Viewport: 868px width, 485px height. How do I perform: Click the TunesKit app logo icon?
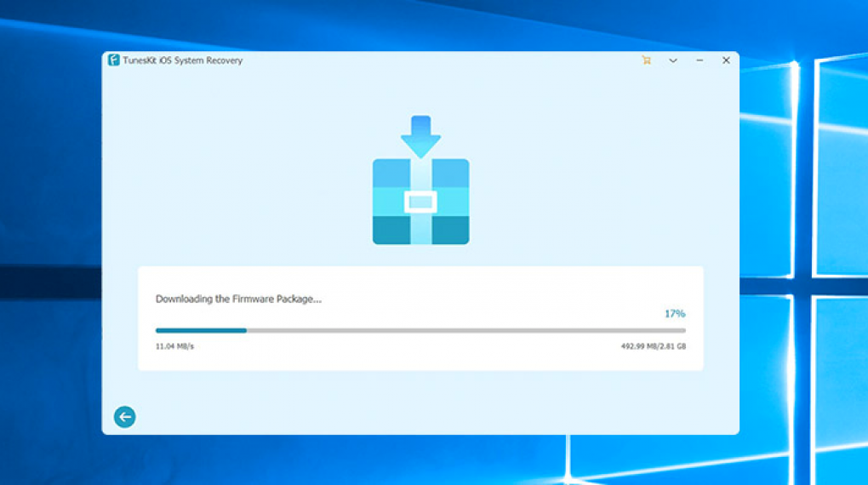point(113,60)
